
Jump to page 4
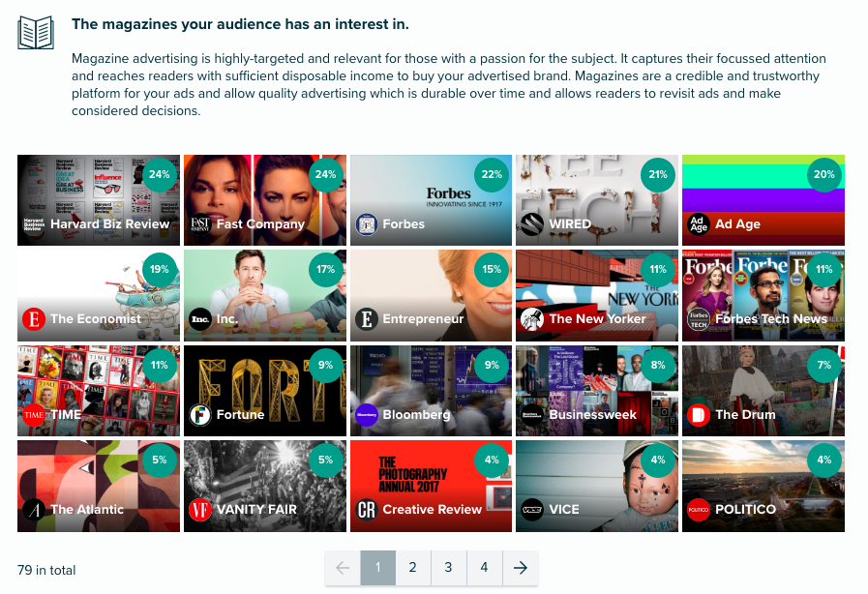click(485, 568)
